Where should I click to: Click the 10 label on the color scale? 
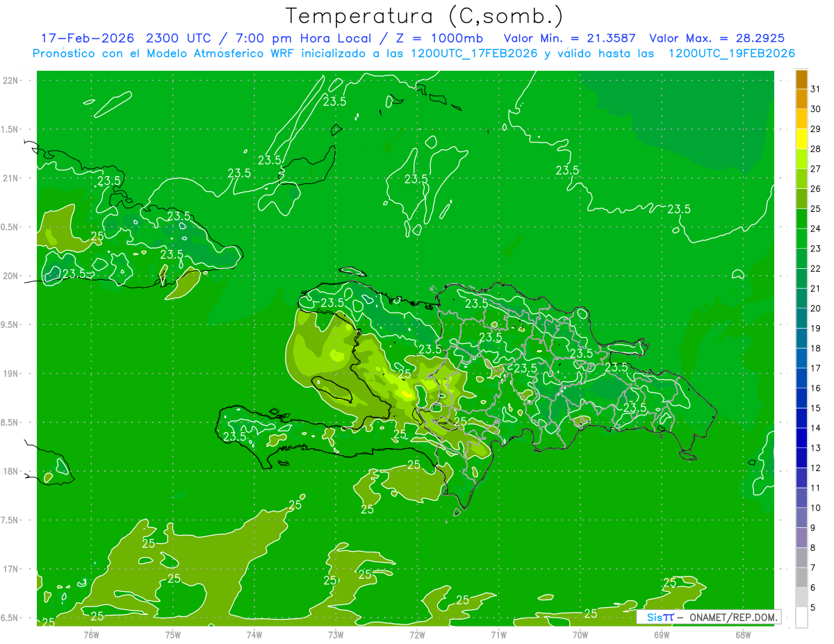point(816,508)
